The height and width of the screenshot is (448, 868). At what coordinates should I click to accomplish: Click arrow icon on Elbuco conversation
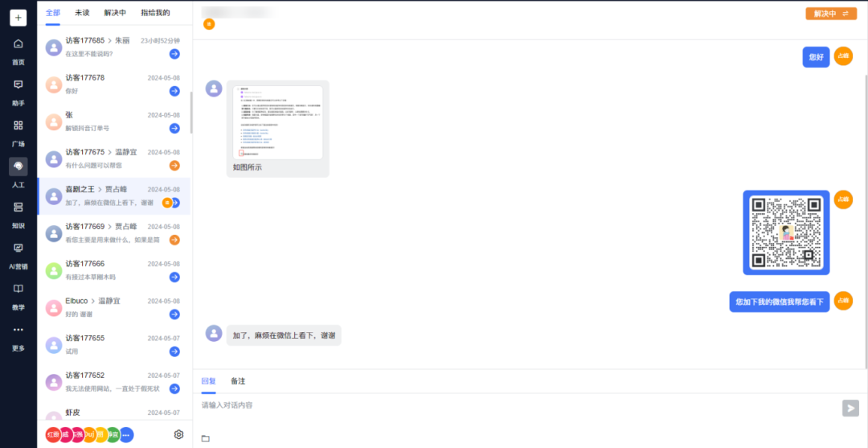pyautogui.click(x=174, y=314)
